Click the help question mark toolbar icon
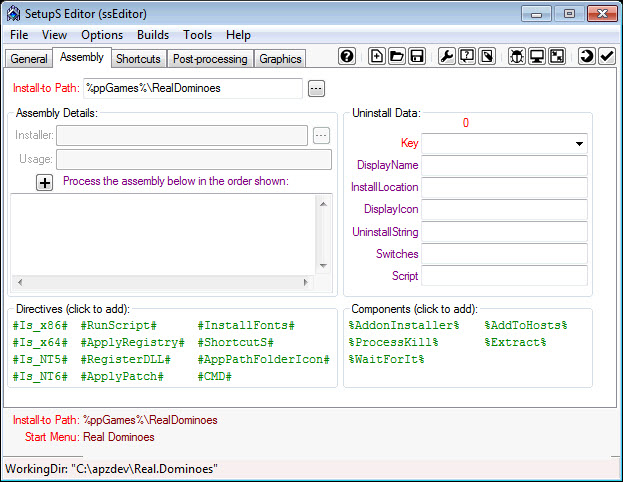This screenshot has width=623, height=482. pos(347,56)
